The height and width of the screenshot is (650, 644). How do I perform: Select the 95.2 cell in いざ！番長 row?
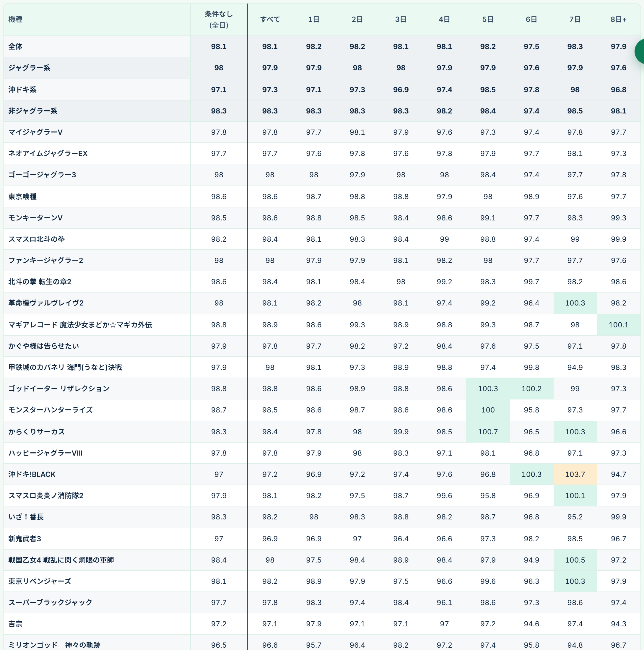click(575, 517)
